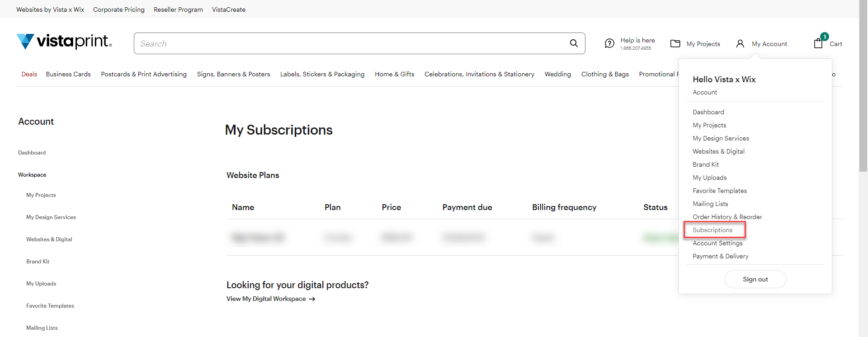The width and height of the screenshot is (868, 337).
Task: Click the Plan column header
Action: click(332, 207)
